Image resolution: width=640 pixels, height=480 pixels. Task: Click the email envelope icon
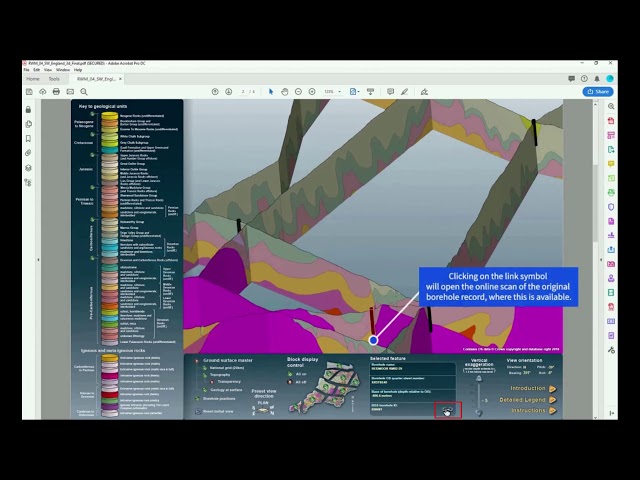coord(70,92)
